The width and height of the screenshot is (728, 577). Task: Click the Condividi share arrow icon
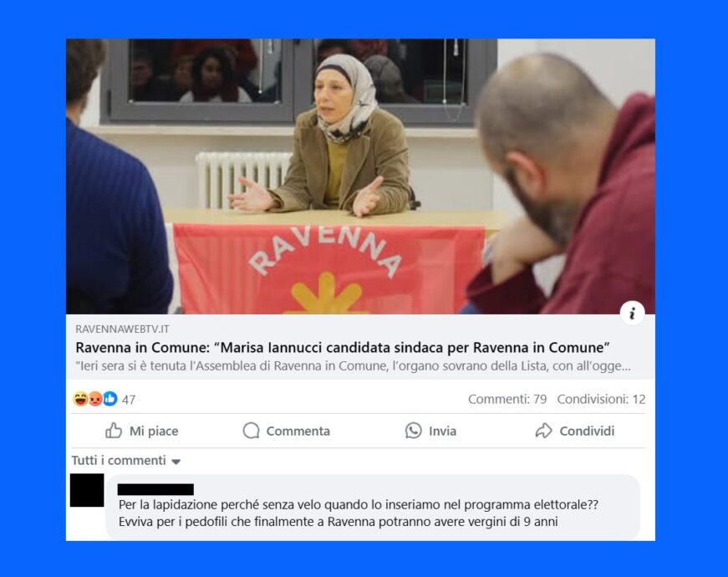pyautogui.click(x=543, y=431)
